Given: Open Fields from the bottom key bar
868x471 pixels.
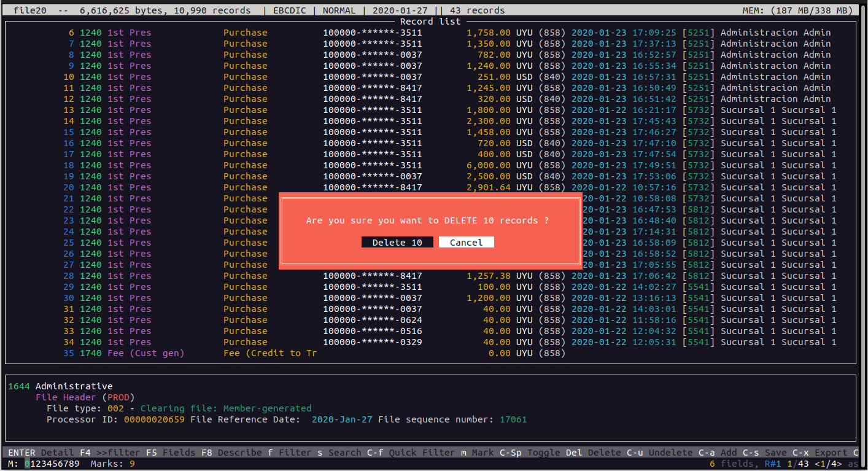Looking at the screenshot, I should tap(179, 453).
